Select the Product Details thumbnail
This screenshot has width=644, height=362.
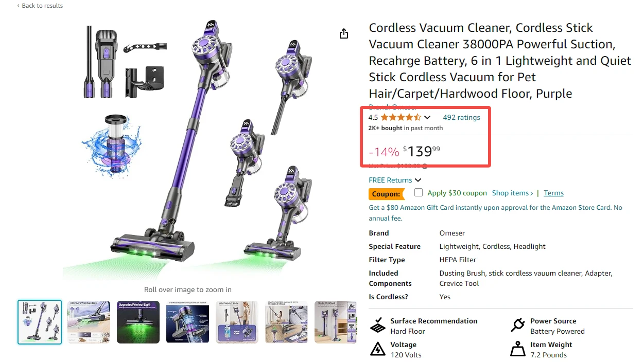[x=335, y=322]
